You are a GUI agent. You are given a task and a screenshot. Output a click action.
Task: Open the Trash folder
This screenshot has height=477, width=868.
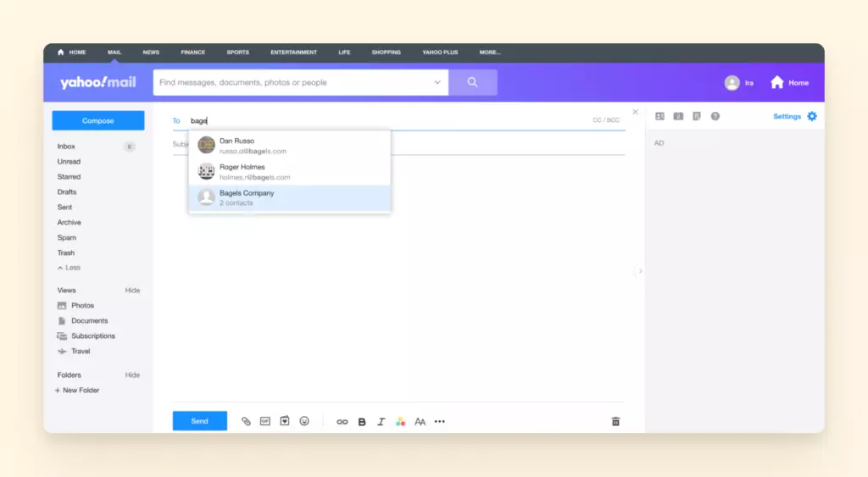(66, 252)
